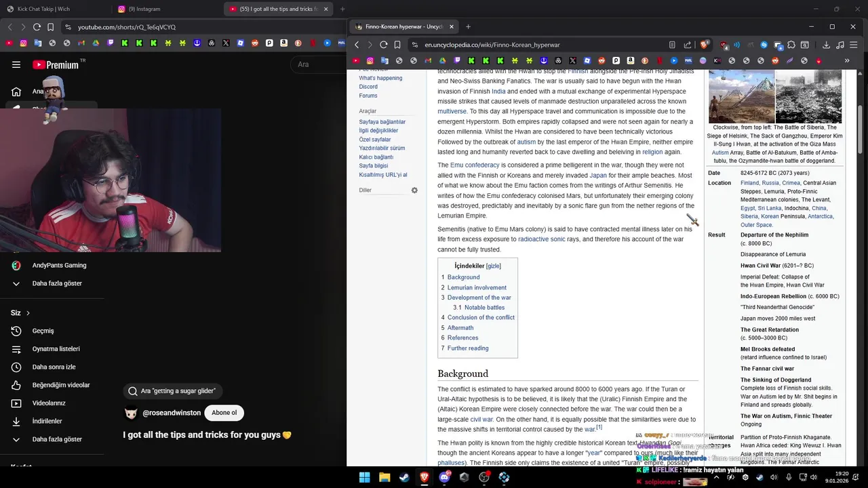Click the pyramid battle infobox image
The image size is (868, 488).
click(741, 96)
